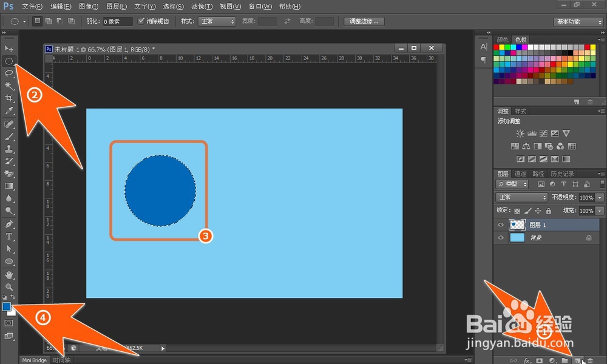607x364 pixels.
Task: Click the Levels adjustment icon
Action: 532,133
